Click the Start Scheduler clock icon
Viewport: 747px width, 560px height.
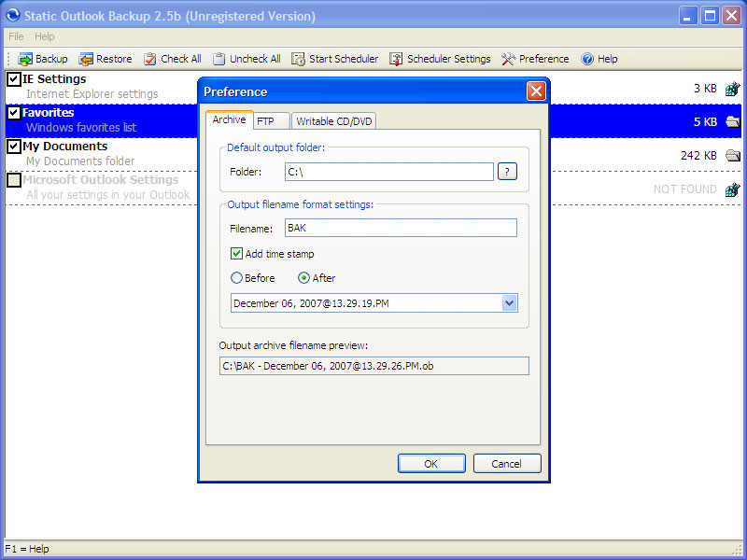tap(298, 59)
